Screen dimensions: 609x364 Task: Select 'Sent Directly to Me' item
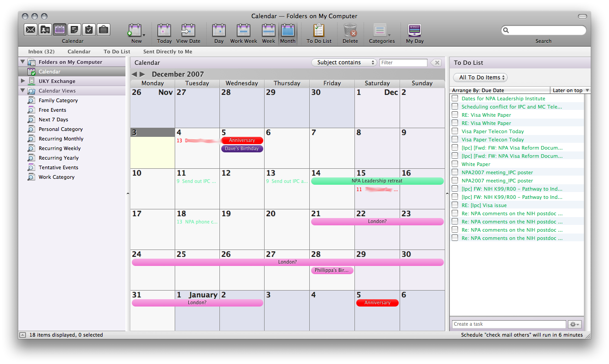[x=167, y=52]
